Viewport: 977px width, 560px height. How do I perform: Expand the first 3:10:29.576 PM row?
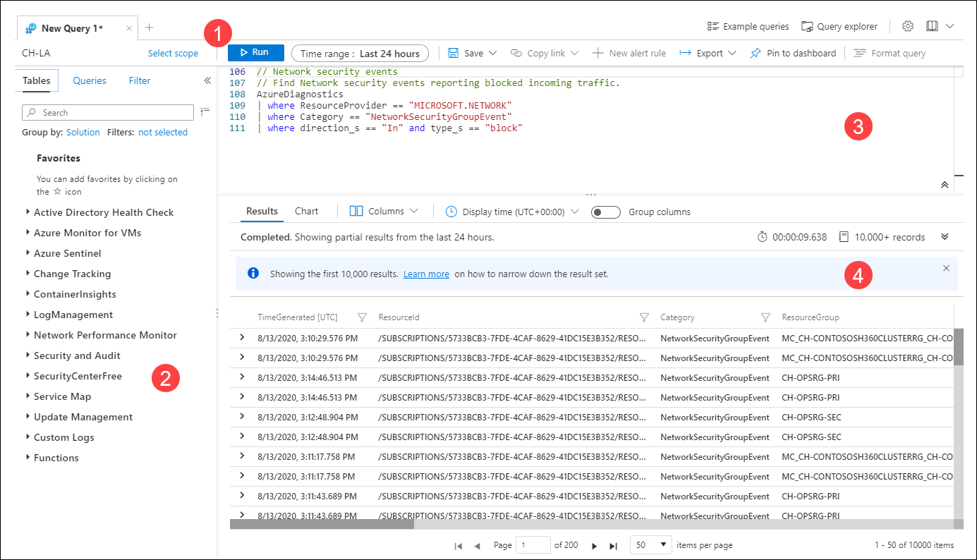point(242,338)
